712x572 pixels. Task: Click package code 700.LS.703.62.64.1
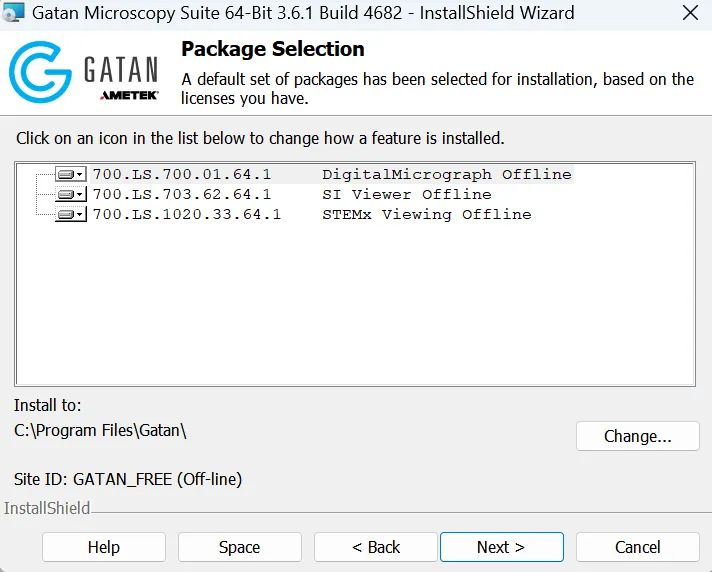182,194
